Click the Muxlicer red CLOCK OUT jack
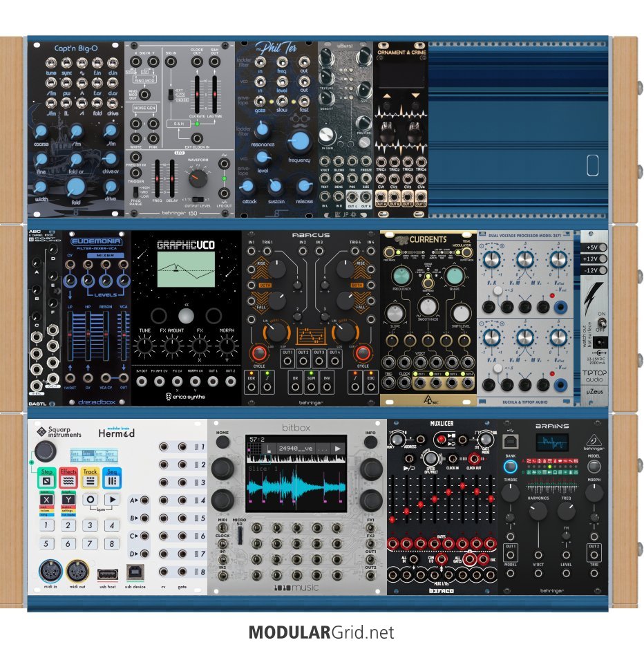Screen dimensions: 644x647 [x=474, y=458]
